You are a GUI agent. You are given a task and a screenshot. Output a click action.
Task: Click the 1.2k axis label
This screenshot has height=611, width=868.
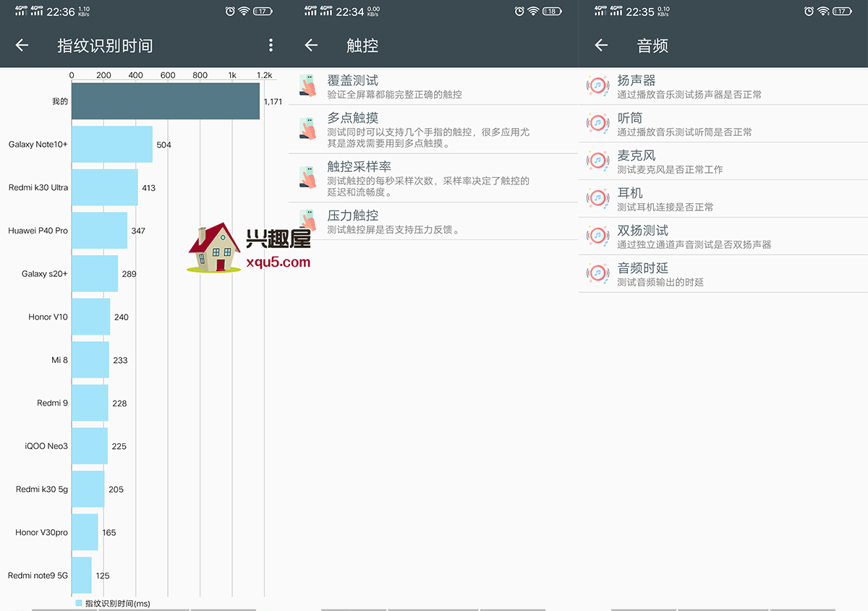tap(265, 75)
